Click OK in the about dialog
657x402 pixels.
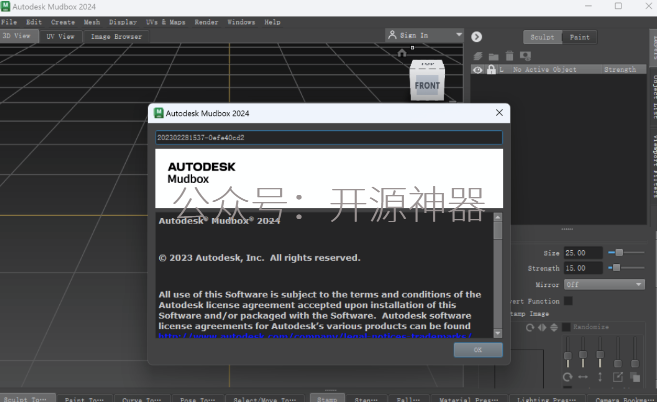pyautogui.click(x=478, y=350)
